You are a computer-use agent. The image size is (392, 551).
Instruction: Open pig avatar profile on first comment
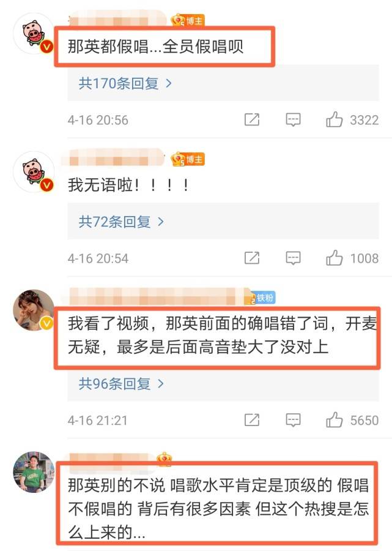pyautogui.click(x=34, y=34)
